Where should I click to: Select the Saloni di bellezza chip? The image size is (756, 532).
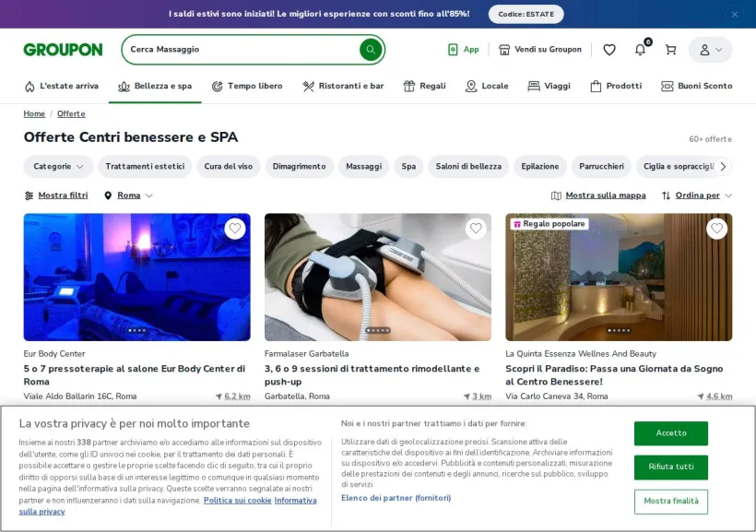(468, 166)
